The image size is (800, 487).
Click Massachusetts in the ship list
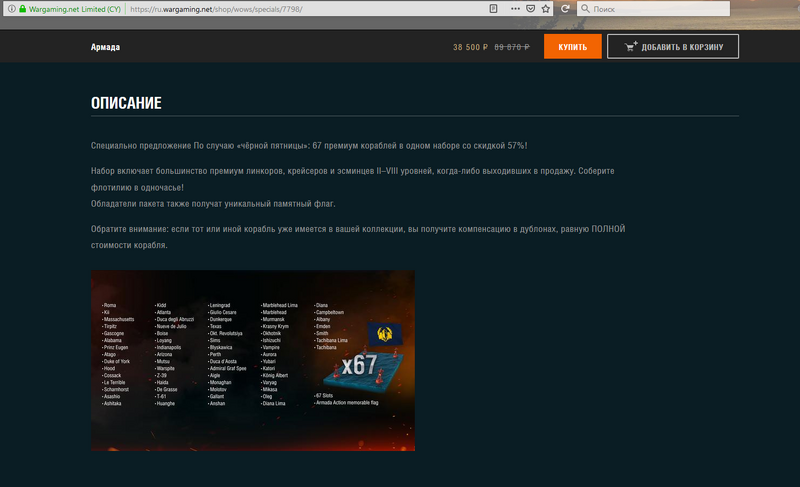[x=118, y=319]
